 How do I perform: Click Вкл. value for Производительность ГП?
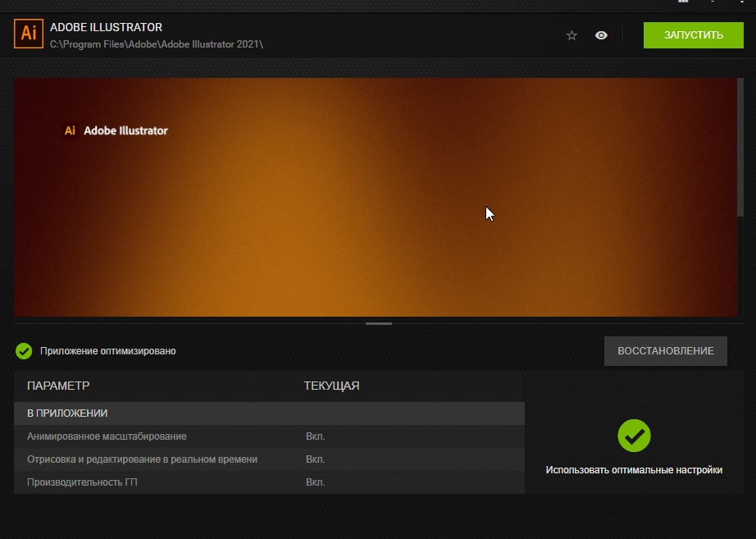click(x=316, y=482)
